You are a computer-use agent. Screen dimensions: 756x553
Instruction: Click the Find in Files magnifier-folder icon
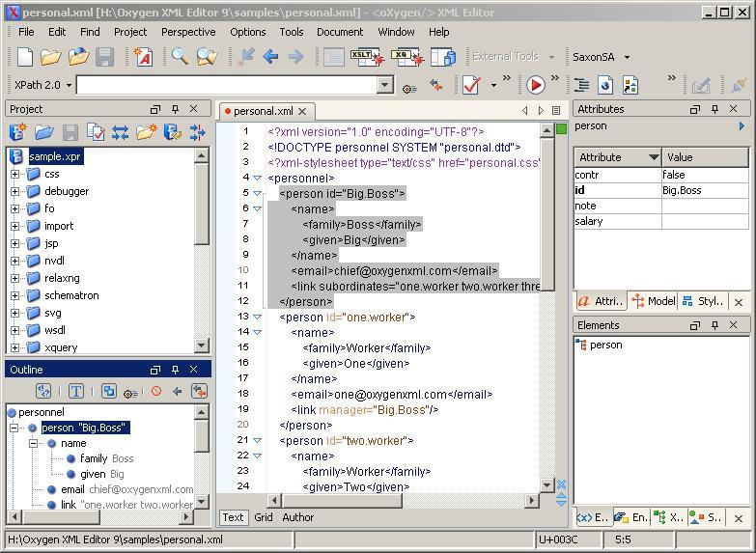pos(207,57)
